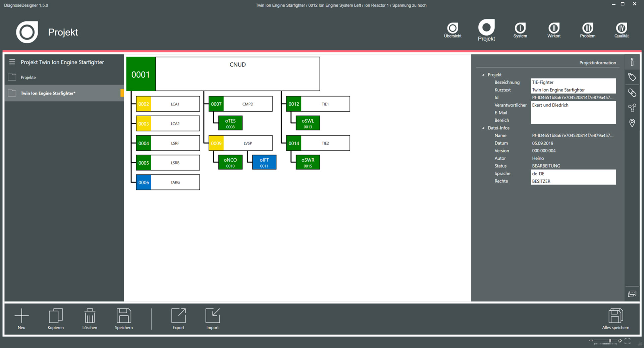Open the tag icon in right sidebar
Image resolution: width=644 pixels, height=348 pixels.
coord(632,77)
